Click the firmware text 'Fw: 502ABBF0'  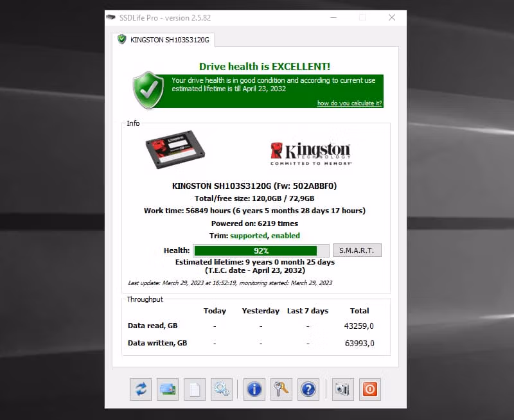click(x=305, y=186)
